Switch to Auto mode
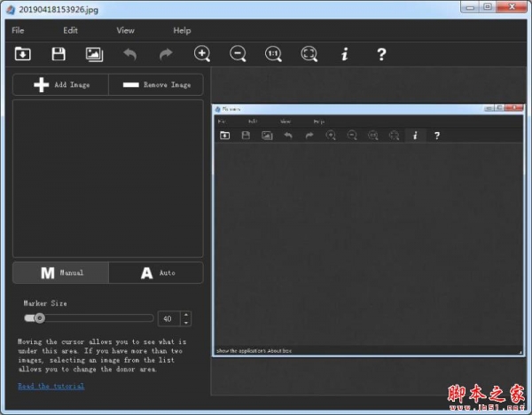Viewport: 532px width, 415px height. pyautogui.click(x=156, y=272)
